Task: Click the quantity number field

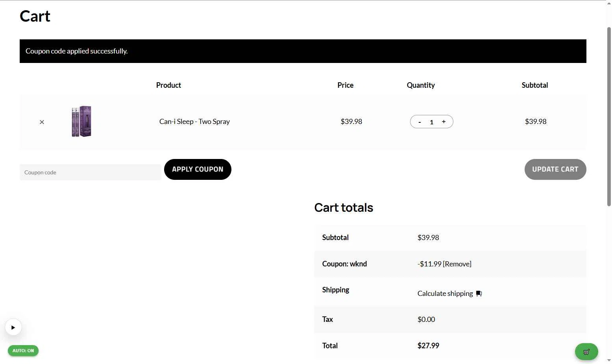Action: tap(431, 122)
